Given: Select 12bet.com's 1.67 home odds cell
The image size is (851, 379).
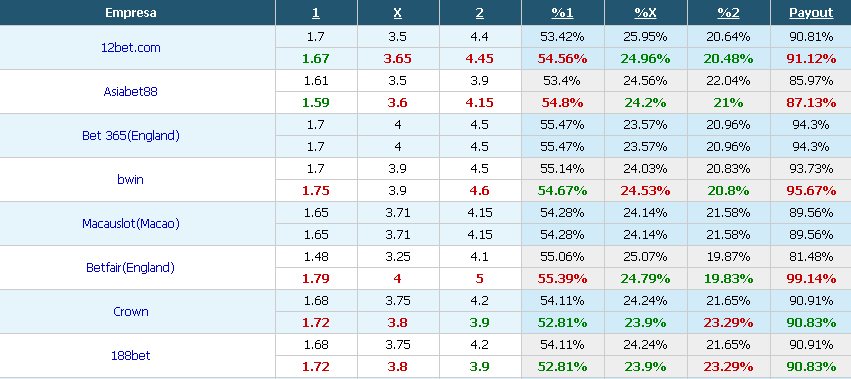Looking at the screenshot, I should click(316, 59).
